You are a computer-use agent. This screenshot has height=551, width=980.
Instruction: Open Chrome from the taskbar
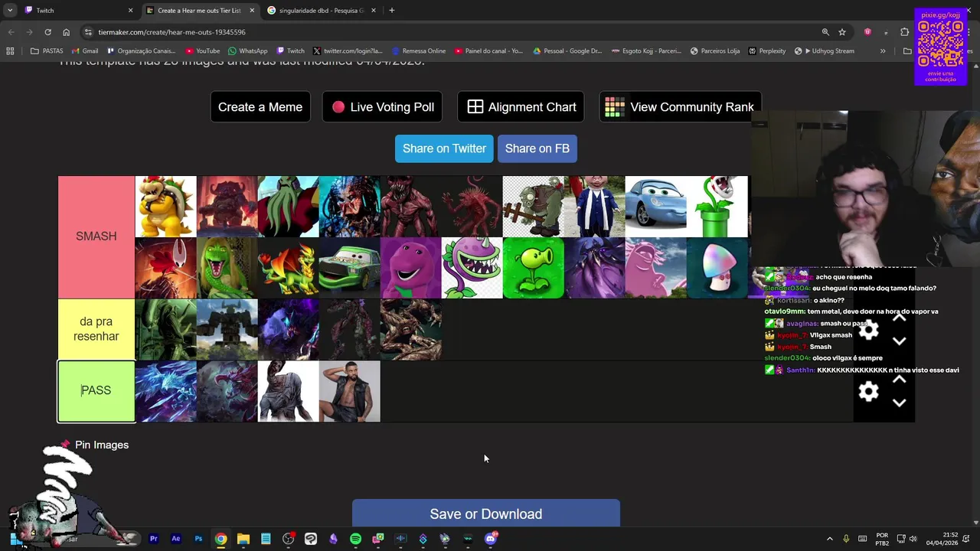tap(220, 539)
